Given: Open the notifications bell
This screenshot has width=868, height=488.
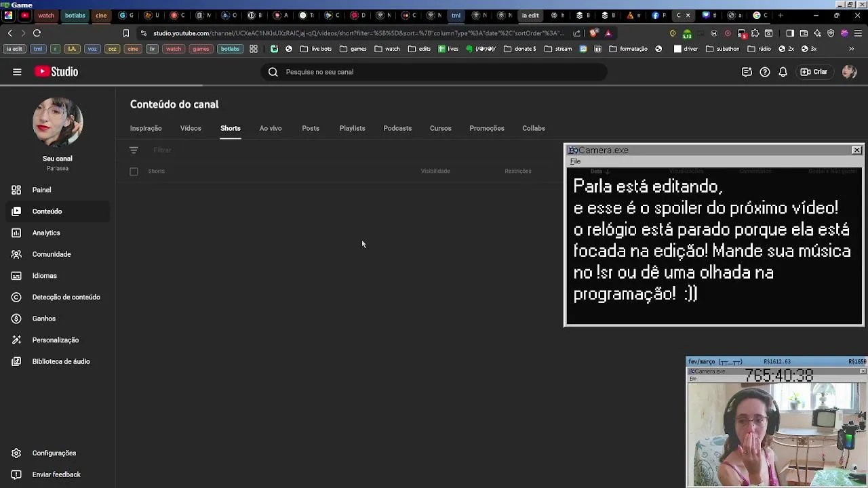Looking at the screenshot, I should coord(783,72).
